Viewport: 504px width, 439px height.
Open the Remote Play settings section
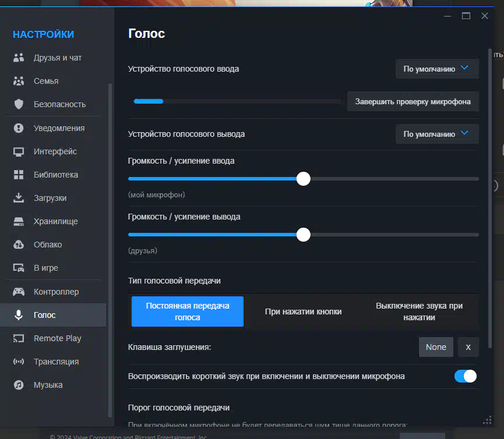(57, 338)
